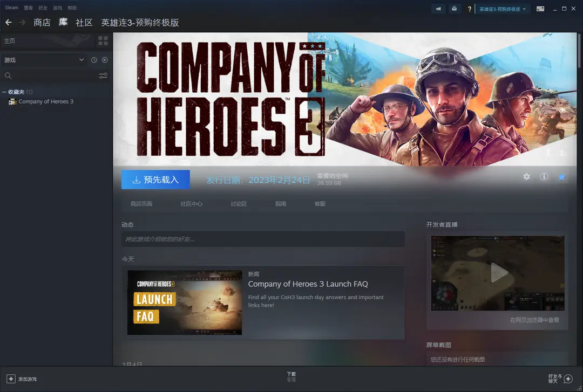The width and height of the screenshot is (583, 392).
Task: Collapse the 收藏夹 collection section
Action: pos(4,92)
